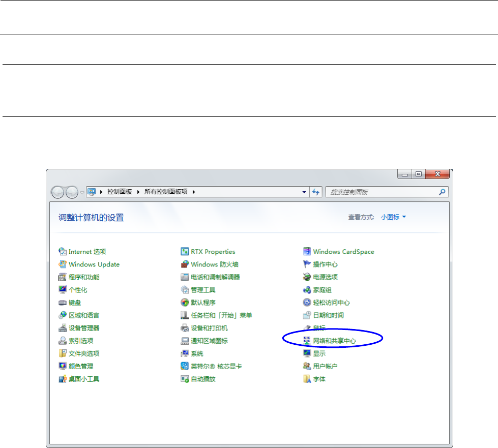Click the Windows 防火墙 icon
The height and width of the screenshot is (448, 498).
click(185, 264)
